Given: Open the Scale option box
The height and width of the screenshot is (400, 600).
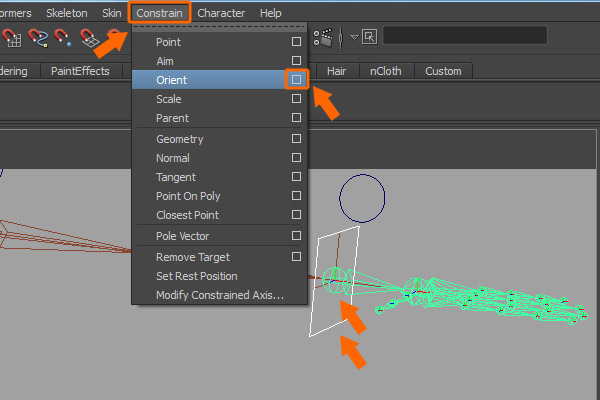Looking at the screenshot, I should 296,98.
